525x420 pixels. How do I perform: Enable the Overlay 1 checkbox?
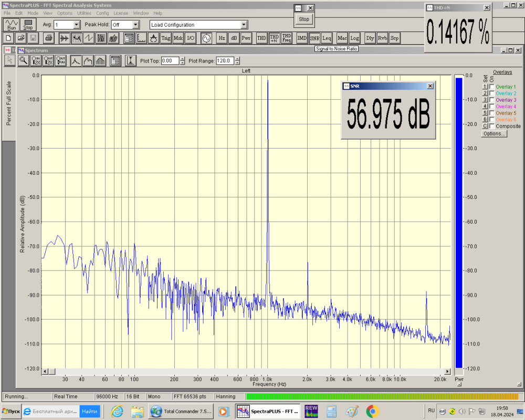[x=492, y=87]
